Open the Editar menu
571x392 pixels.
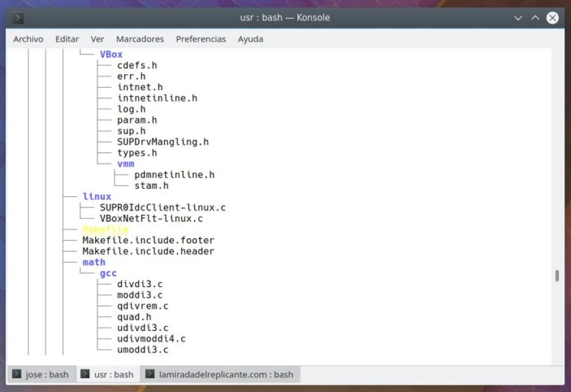[x=67, y=39]
